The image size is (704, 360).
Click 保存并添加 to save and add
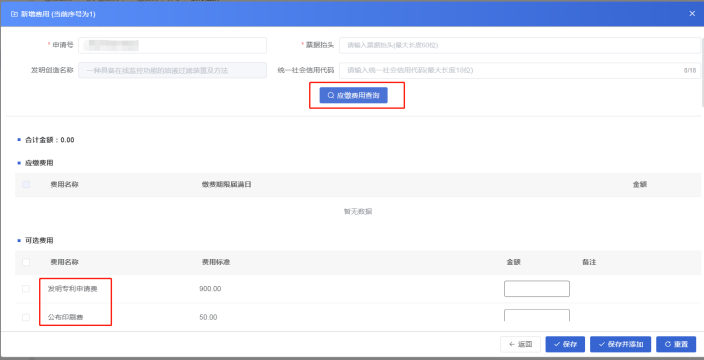[x=620, y=344]
